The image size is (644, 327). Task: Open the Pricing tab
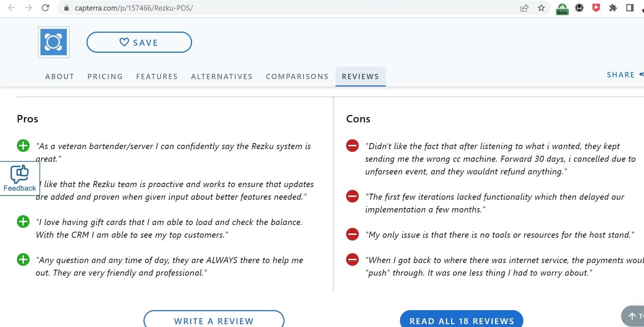(x=105, y=76)
